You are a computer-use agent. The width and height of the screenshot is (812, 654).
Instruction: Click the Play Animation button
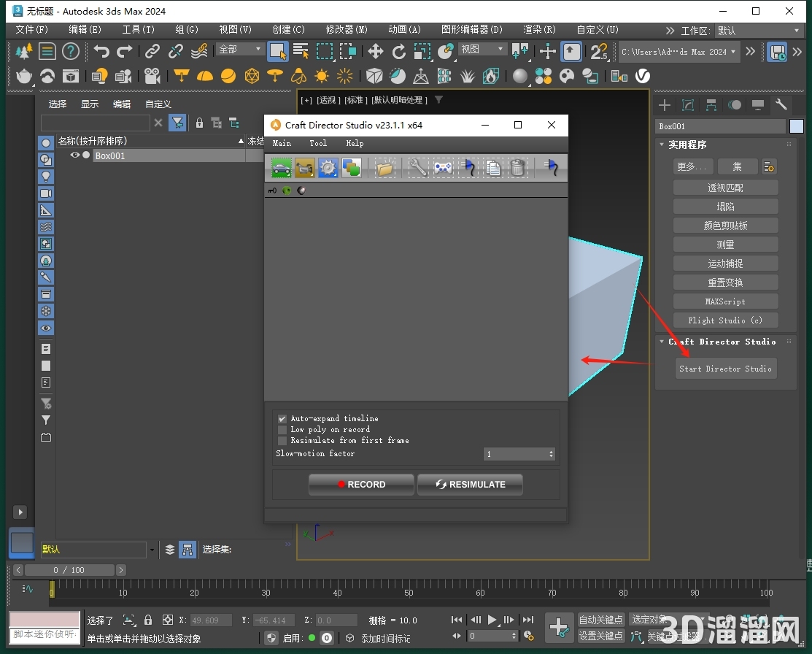tap(492, 620)
